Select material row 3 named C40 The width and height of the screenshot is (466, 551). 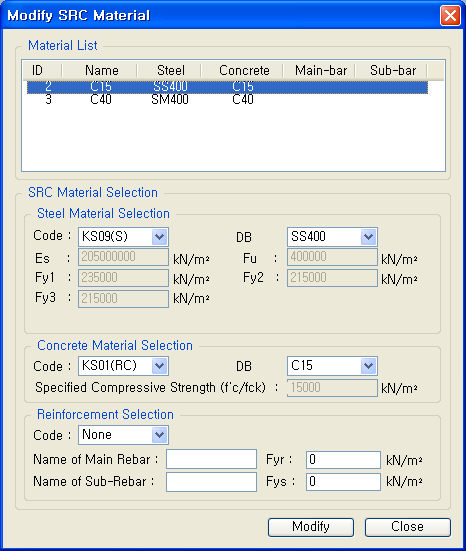pyautogui.click(x=227, y=100)
